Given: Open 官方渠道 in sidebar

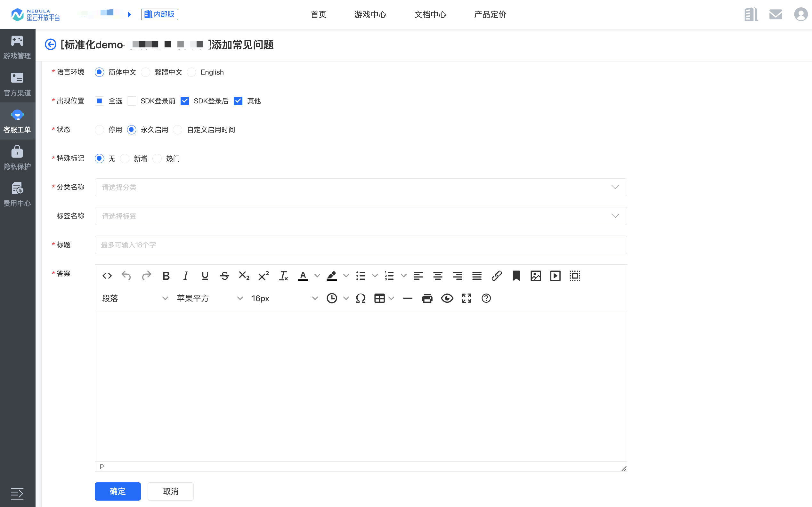Looking at the screenshot, I should pyautogui.click(x=17, y=84).
